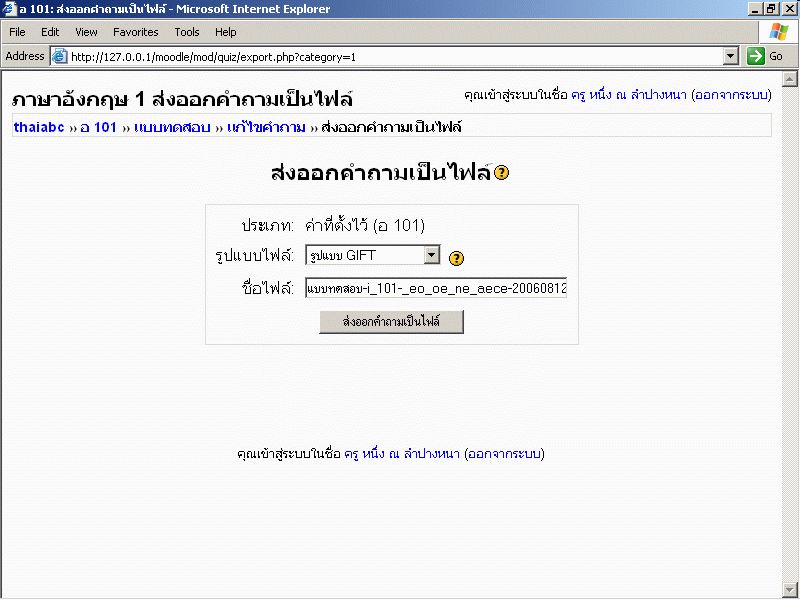Click the Windows flag logo in menu bar

778,32
